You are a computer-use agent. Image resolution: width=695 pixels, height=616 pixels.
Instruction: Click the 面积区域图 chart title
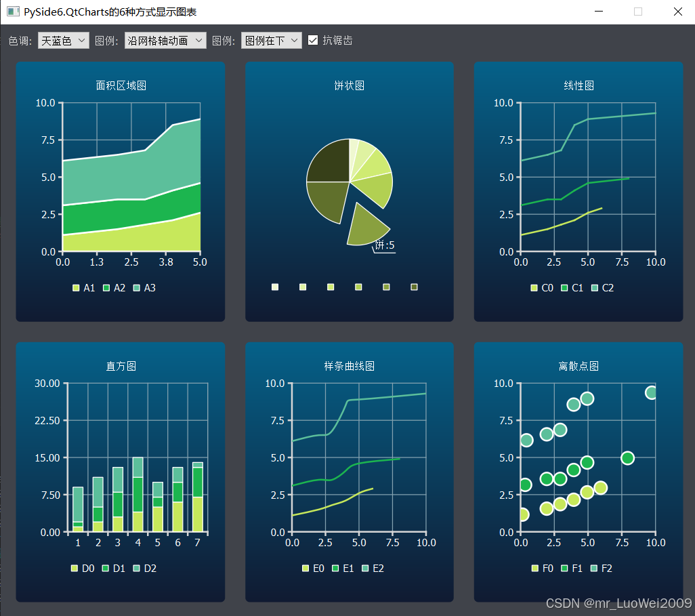click(x=121, y=85)
